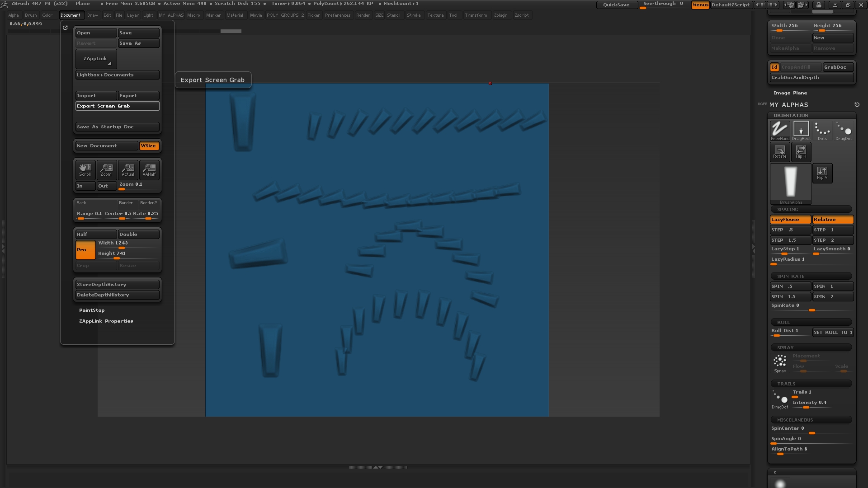This screenshot has height=488, width=868.
Task: Click the Actual size icon
Action: (128, 169)
